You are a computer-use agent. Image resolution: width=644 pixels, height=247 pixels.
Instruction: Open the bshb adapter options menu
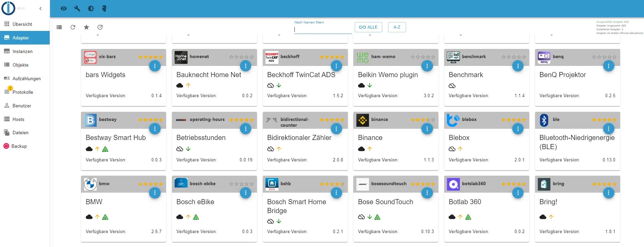(x=336, y=193)
